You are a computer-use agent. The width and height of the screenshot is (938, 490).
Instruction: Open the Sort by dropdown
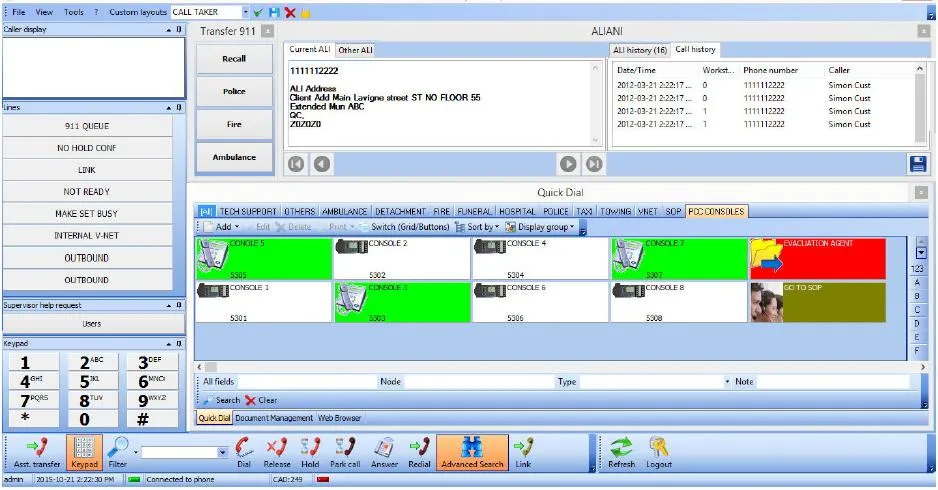[x=477, y=227]
